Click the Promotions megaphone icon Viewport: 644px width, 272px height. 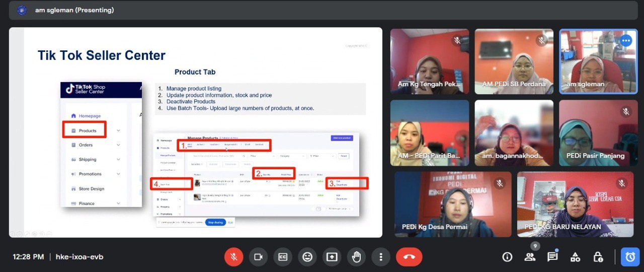point(73,174)
